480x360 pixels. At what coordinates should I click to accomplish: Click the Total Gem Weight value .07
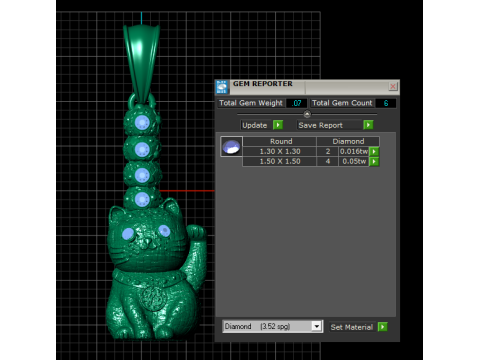pyautogui.click(x=296, y=103)
